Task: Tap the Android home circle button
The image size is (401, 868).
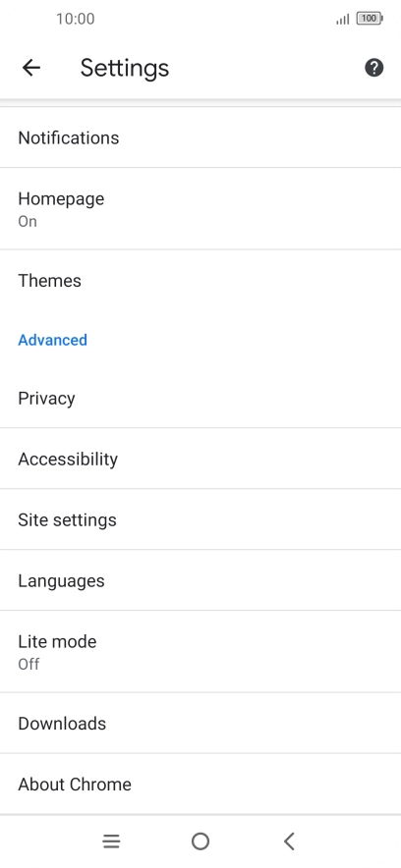Action: [200, 841]
